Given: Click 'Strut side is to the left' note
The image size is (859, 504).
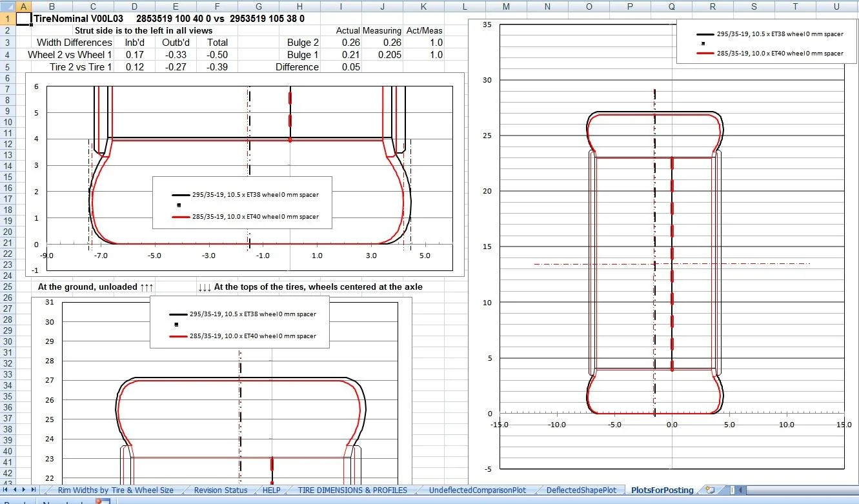Looking at the screenshot, I should [143, 30].
